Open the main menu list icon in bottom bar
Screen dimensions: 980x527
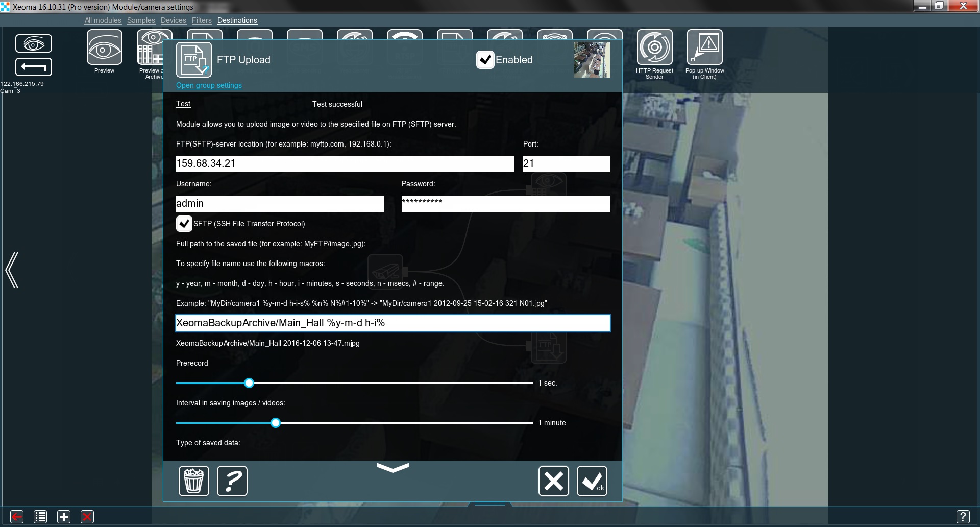[40, 517]
